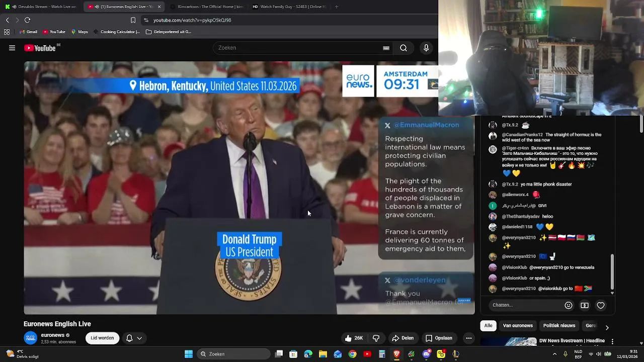644x362 pixels.
Task: Click the search magnifier button on YouTube
Action: click(x=404, y=48)
